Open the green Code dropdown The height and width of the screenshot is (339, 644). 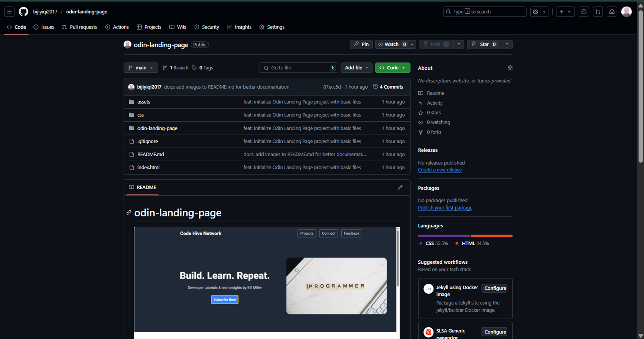point(393,68)
